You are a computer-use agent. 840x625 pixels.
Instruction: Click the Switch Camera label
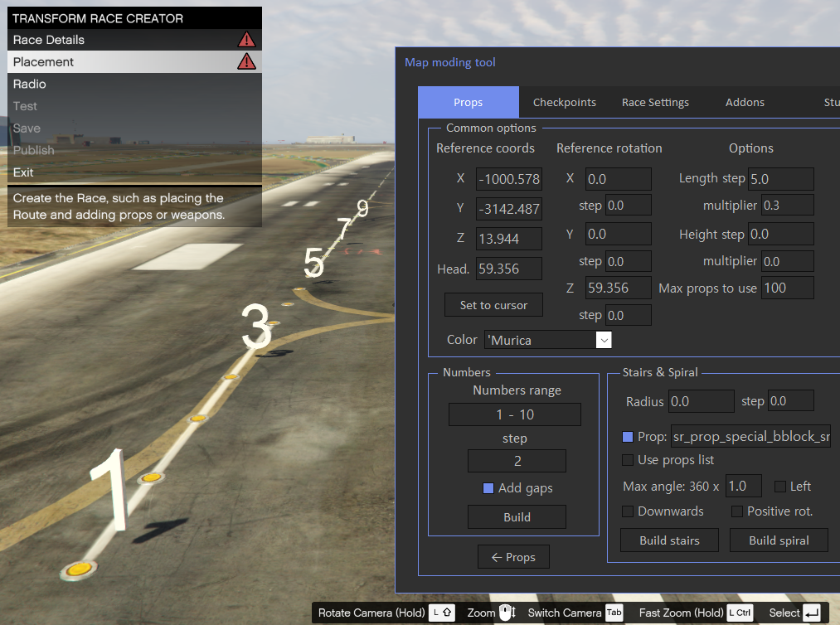tap(565, 613)
